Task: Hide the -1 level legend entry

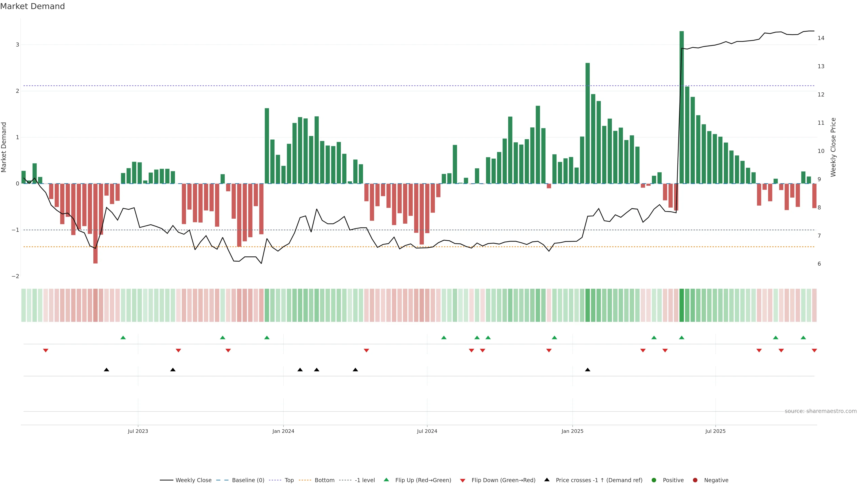Action: (x=365, y=480)
